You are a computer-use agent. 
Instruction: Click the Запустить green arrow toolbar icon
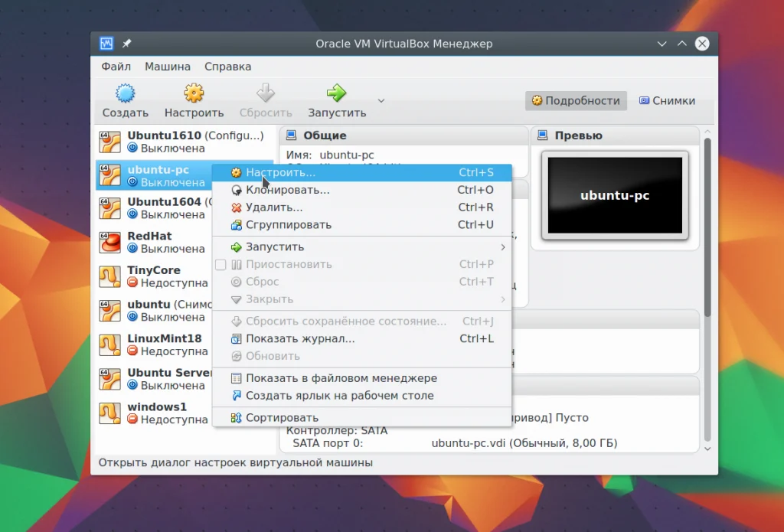click(337, 93)
